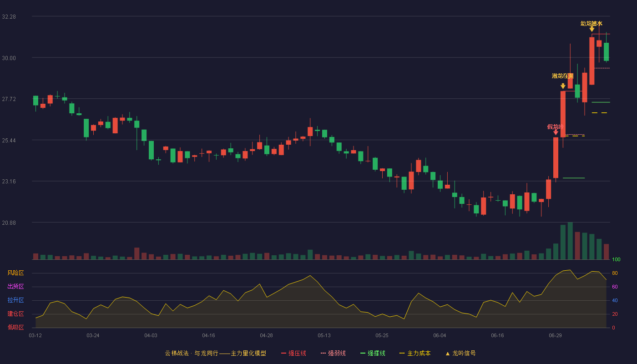
Task: Click the 06-29 date label
Action: point(555,335)
